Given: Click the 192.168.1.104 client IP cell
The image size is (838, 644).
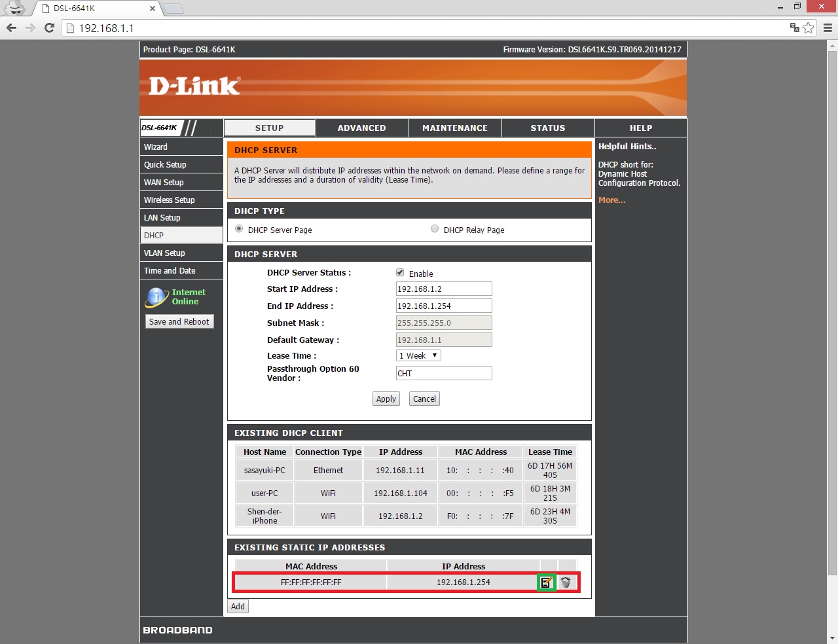Looking at the screenshot, I should click(400, 493).
